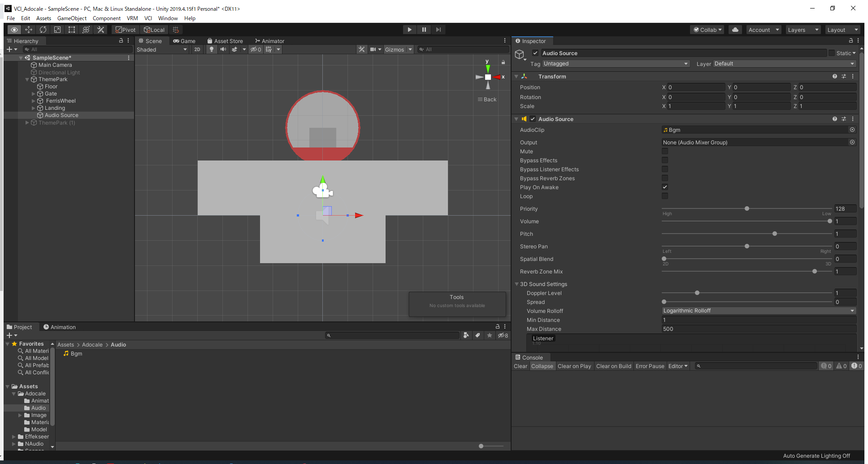Image resolution: width=868 pixels, height=464 pixels.
Task: Select the Rotate tool
Action: [43, 30]
